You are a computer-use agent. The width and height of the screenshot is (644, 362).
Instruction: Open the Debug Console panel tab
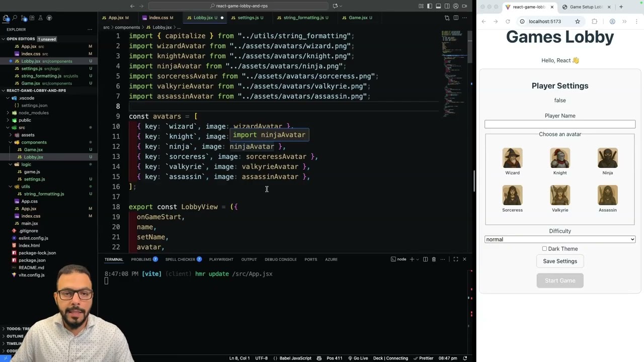click(x=280, y=259)
